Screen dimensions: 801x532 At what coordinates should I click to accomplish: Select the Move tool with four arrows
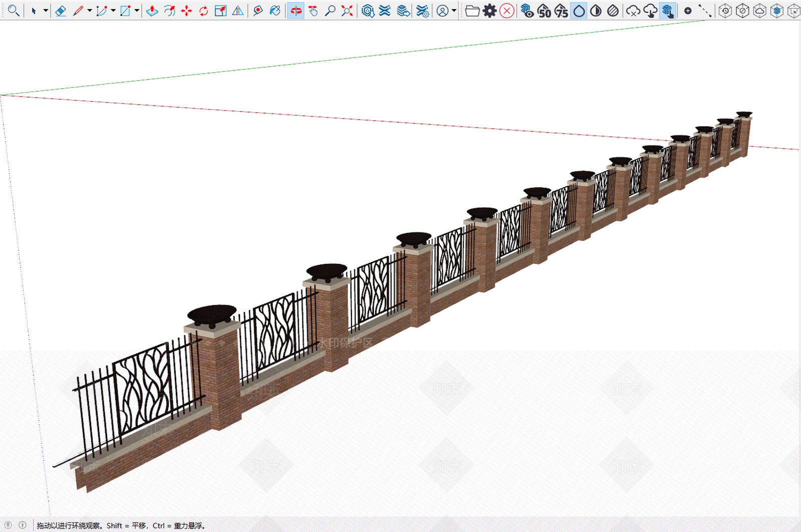[x=187, y=11]
